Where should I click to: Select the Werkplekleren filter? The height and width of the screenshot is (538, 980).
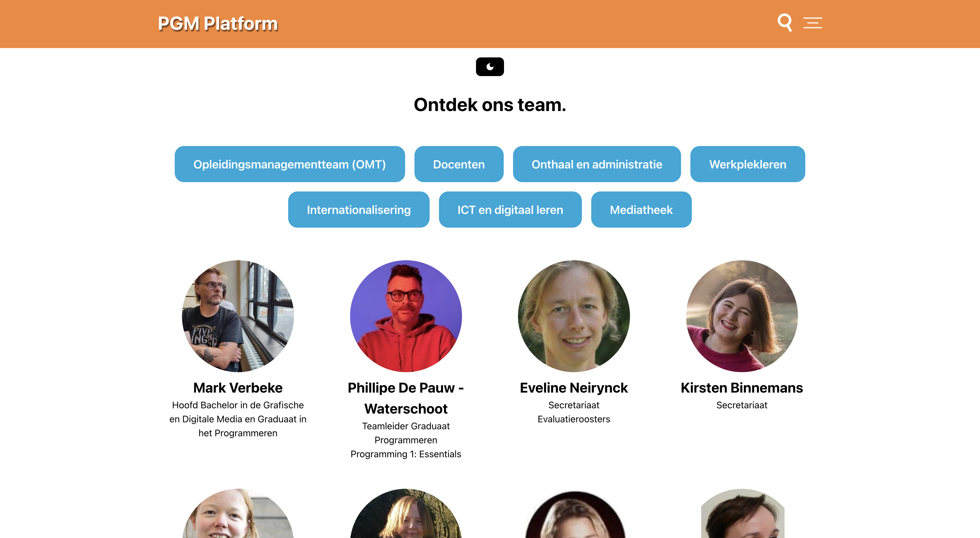(x=748, y=164)
